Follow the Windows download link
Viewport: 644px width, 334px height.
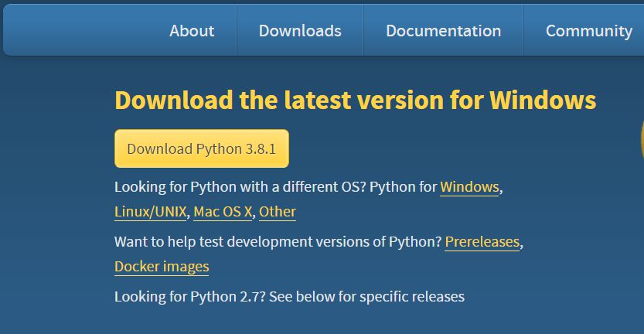pos(469,187)
